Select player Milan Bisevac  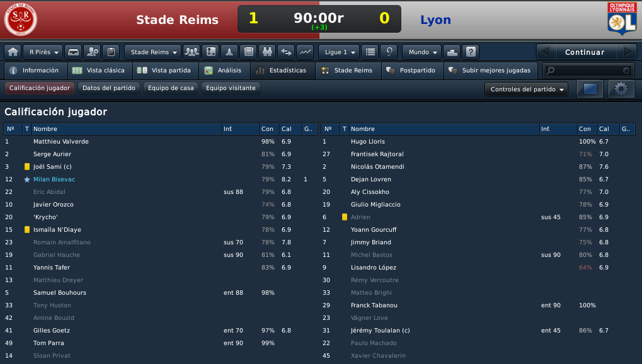(x=54, y=179)
